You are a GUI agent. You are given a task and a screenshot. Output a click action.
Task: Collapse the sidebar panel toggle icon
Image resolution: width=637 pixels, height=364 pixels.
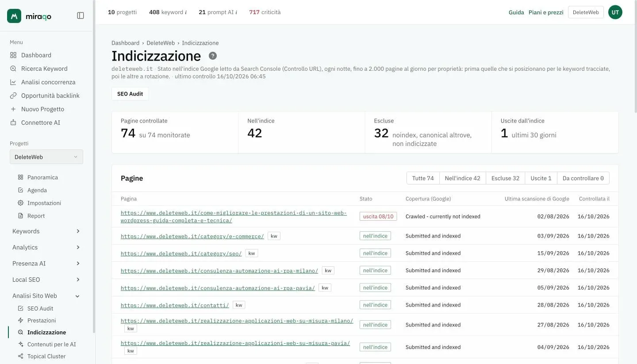pos(81,15)
